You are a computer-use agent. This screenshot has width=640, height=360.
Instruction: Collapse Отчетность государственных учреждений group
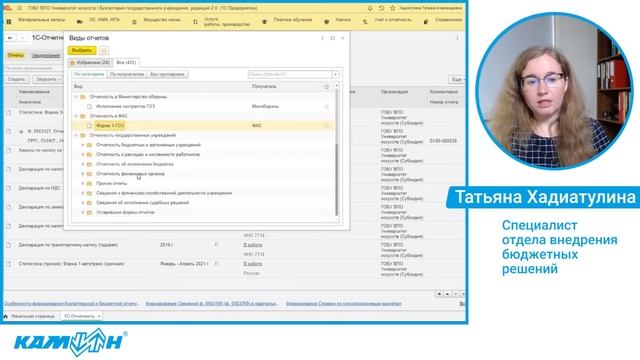pyautogui.click(x=76, y=135)
